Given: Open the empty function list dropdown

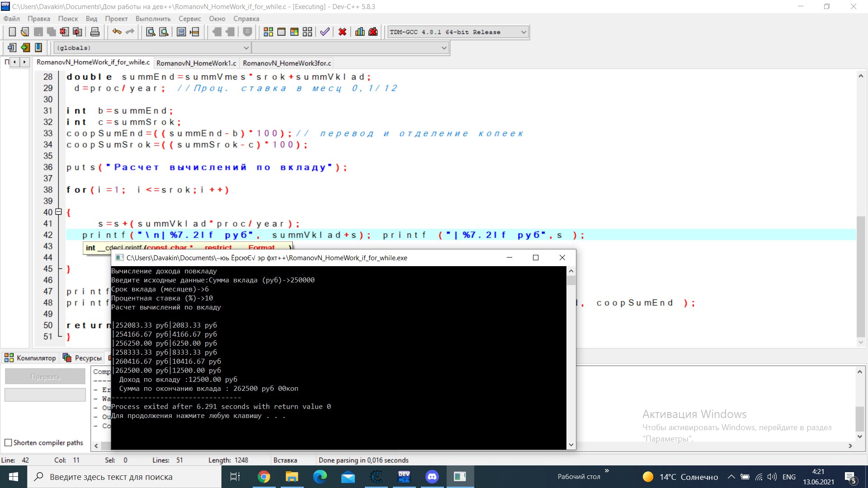Looking at the screenshot, I should click(443, 48).
